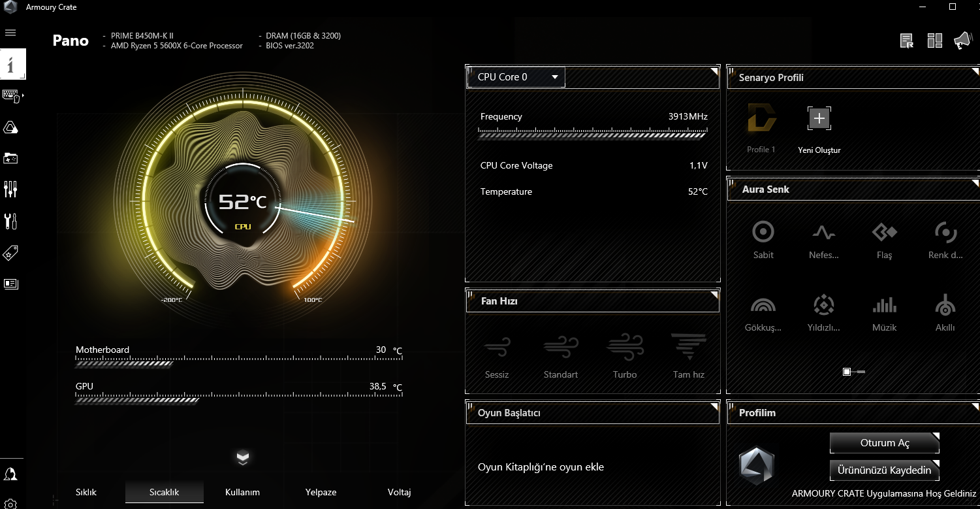
Task: Open the megaphone announcements icon
Action: click(x=962, y=41)
